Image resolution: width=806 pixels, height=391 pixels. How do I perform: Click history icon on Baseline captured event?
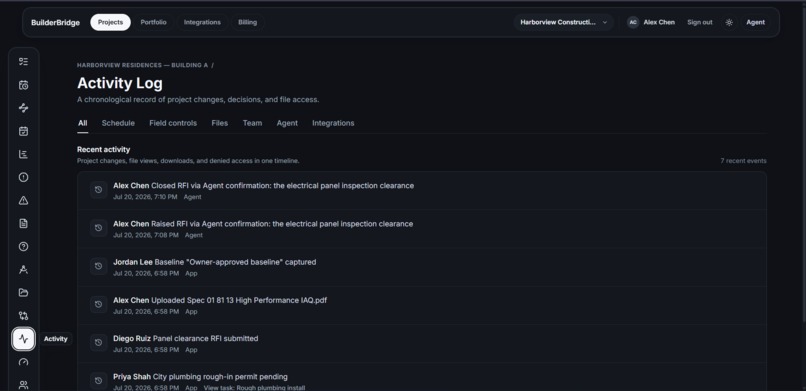tap(99, 266)
